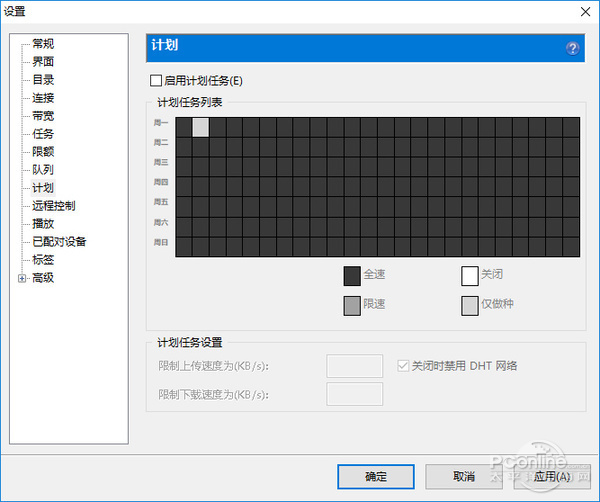Image resolution: width=600 pixels, height=502 pixels.
Task: Select the 限速 gray color swatch
Action: click(x=352, y=306)
